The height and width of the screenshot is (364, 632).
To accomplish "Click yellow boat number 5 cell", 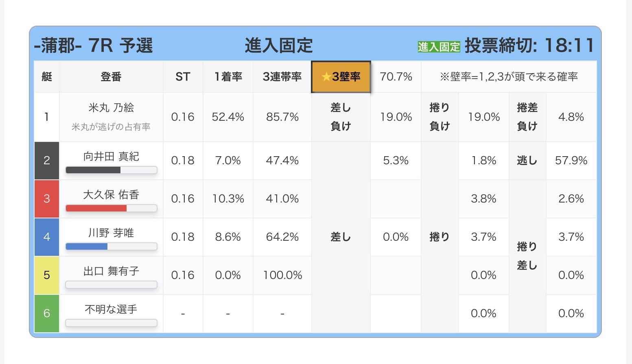I will 47,275.
